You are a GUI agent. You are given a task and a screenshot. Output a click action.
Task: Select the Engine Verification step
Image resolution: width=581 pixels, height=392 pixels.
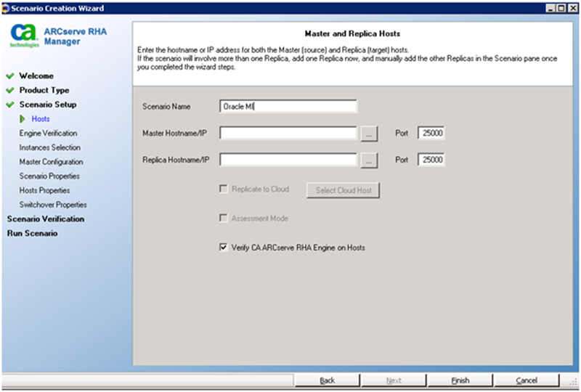pos(48,134)
